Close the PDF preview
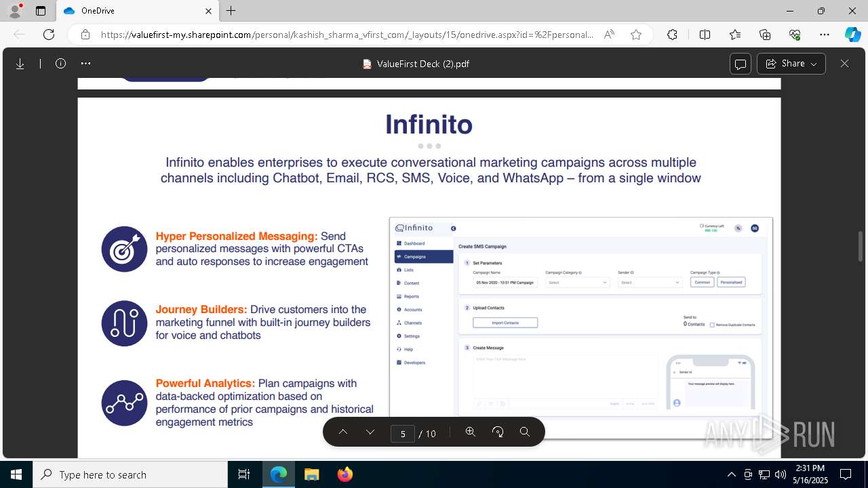The height and width of the screenshot is (488, 868). 844,64
